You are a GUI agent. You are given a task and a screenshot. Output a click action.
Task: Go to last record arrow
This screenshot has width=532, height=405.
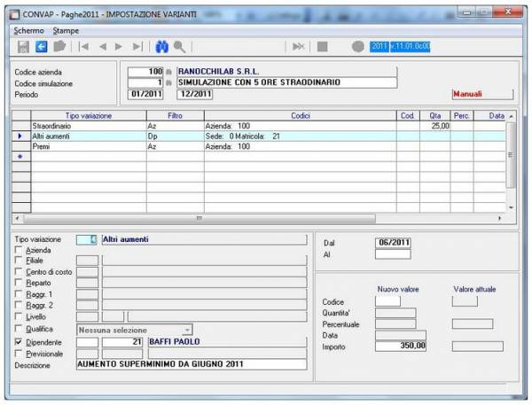pyautogui.click(x=137, y=46)
